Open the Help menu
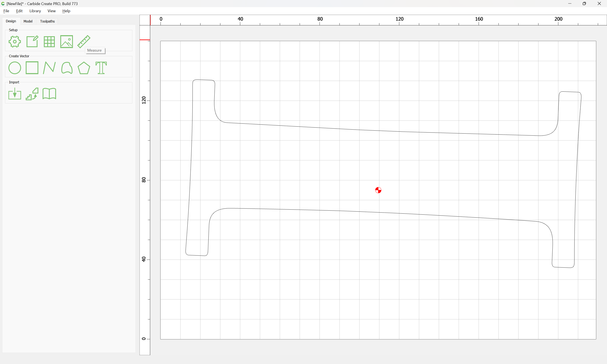 (x=66, y=11)
